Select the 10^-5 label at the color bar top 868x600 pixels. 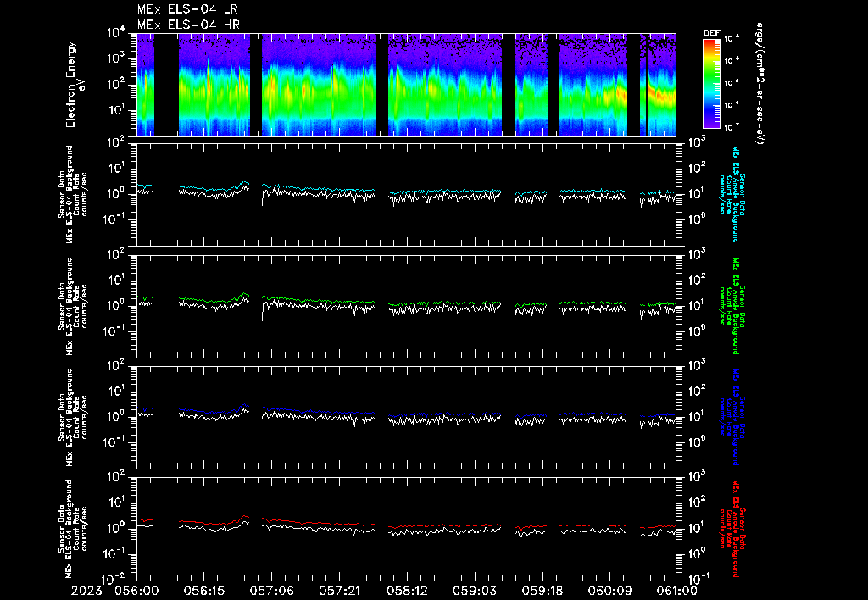point(732,39)
